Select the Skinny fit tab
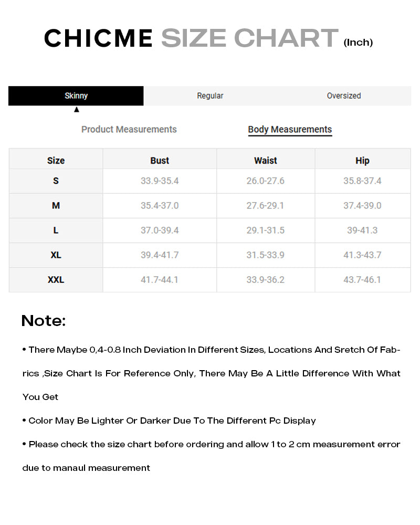This screenshot has height=525, width=420. 76,96
